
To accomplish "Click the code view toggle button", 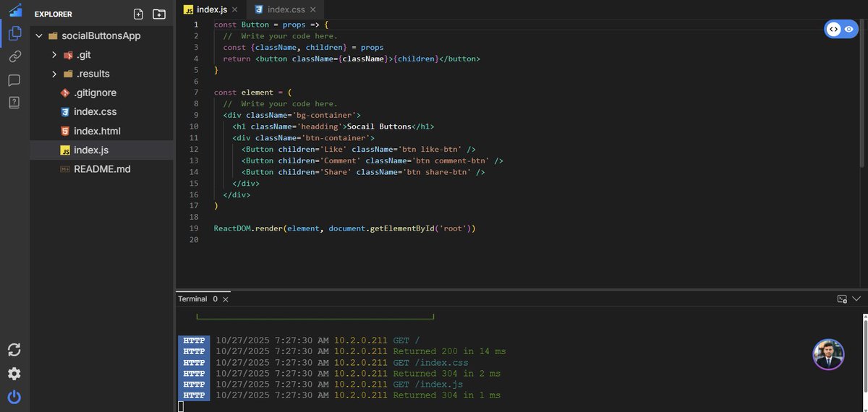I will click(x=834, y=29).
